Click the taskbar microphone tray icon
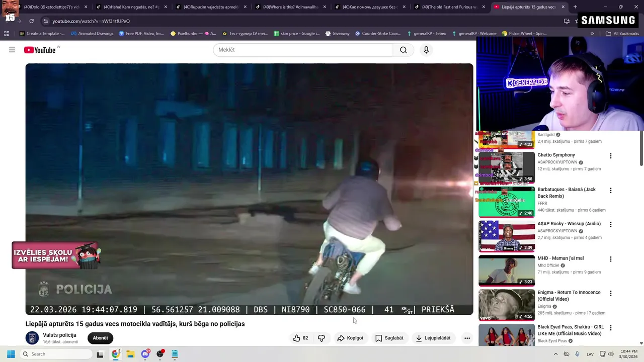The image size is (644, 362). point(577,354)
